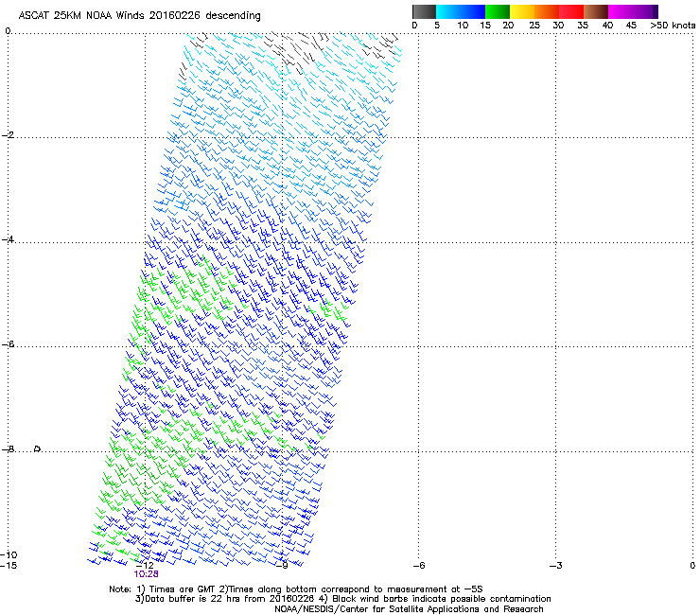Image resolution: width=700 pixels, height=615 pixels.
Task: Click the brown 35-40 knots color segment
Action: pyautogui.click(x=596, y=11)
